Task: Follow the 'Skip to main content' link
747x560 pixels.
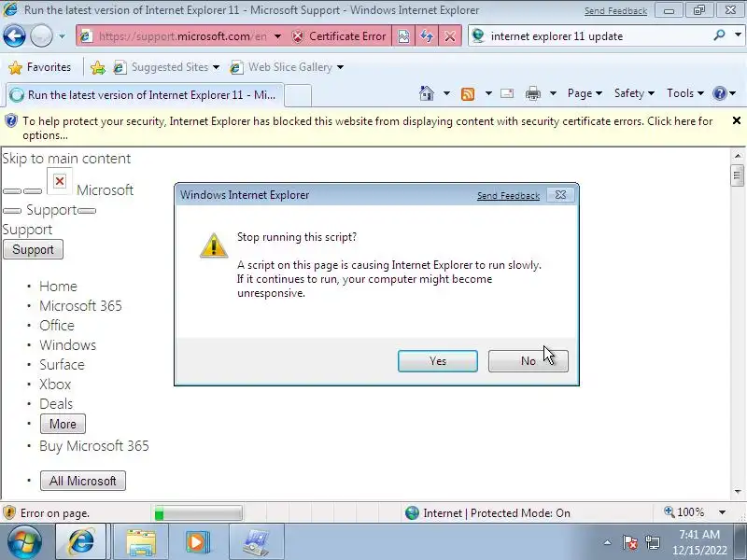Action: coord(66,159)
